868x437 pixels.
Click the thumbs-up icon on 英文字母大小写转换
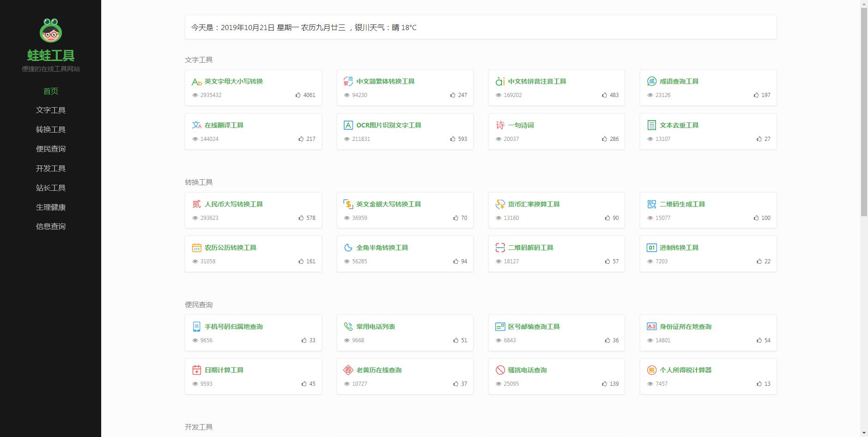298,95
